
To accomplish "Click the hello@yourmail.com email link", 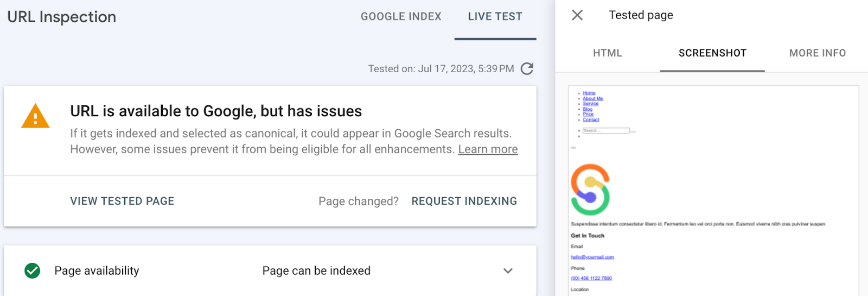I will click(x=592, y=257).
